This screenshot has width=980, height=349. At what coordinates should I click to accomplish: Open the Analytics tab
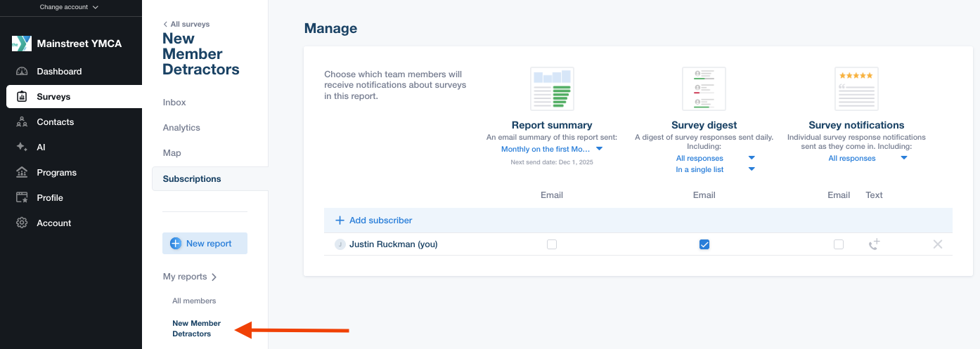[181, 128]
